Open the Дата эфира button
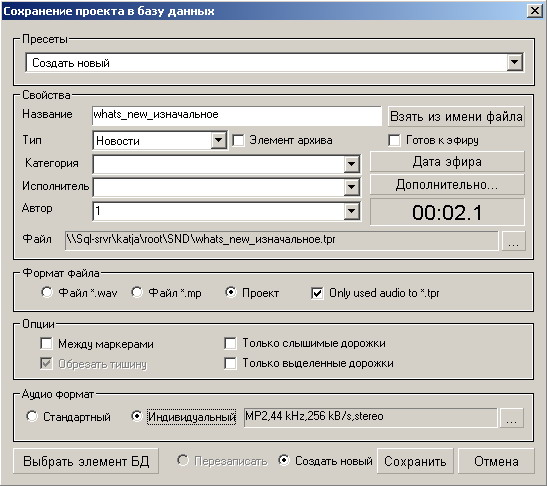The image size is (547, 486). (x=447, y=162)
